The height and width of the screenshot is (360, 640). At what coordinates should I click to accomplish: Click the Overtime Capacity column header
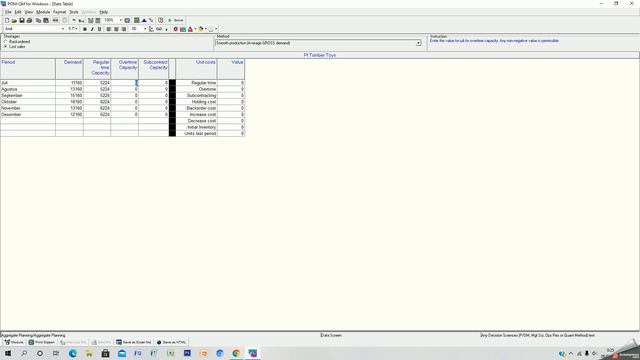[x=124, y=69]
